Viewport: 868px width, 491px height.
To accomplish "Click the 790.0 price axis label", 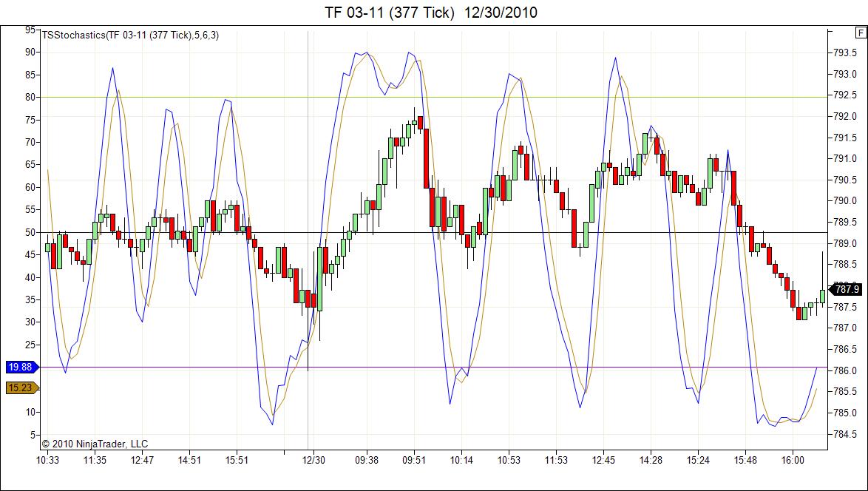I will tap(845, 201).
